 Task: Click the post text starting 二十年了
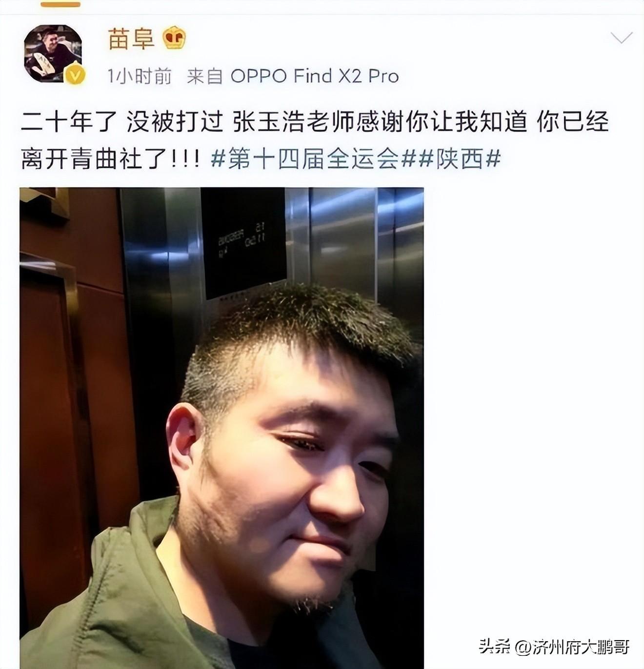pos(315,141)
